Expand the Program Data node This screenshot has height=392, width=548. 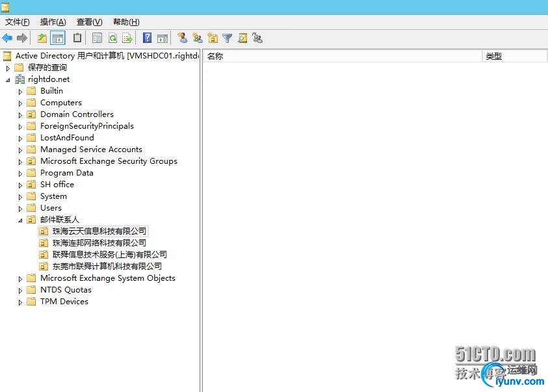pyautogui.click(x=20, y=174)
